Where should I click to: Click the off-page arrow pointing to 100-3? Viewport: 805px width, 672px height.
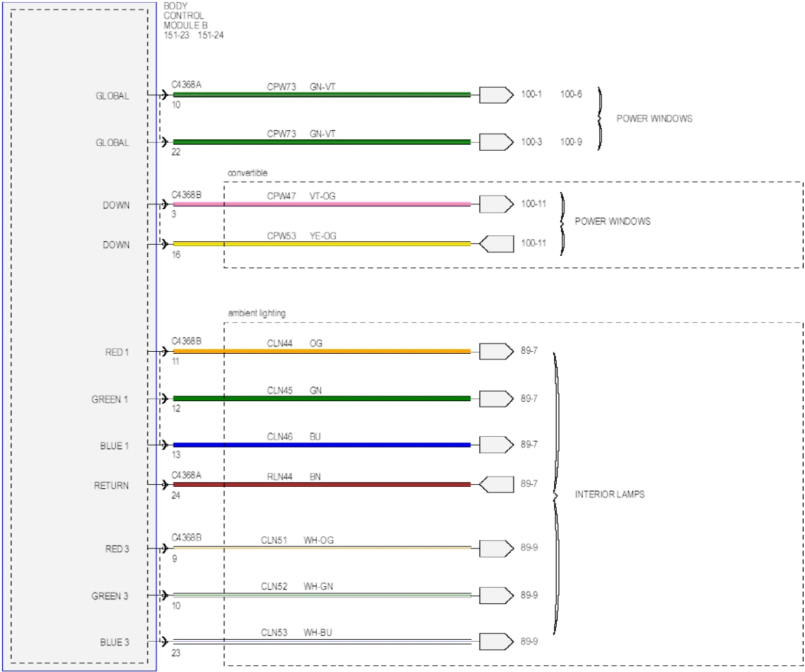tap(496, 142)
